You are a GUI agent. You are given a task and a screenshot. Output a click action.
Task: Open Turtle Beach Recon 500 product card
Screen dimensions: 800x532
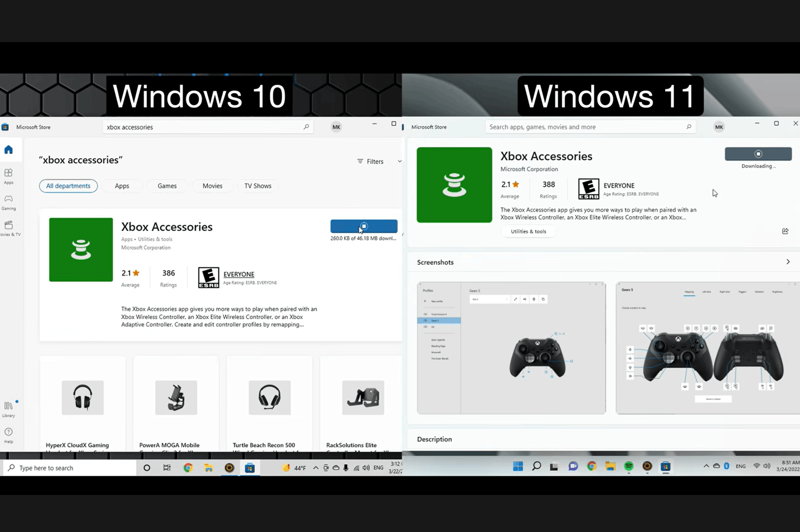tap(270, 404)
